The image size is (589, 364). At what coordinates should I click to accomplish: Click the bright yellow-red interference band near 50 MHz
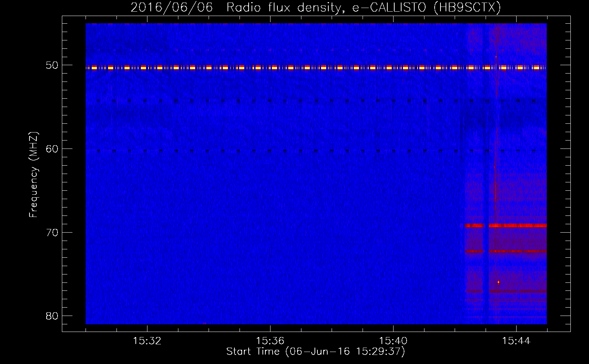[x=316, y=67]
